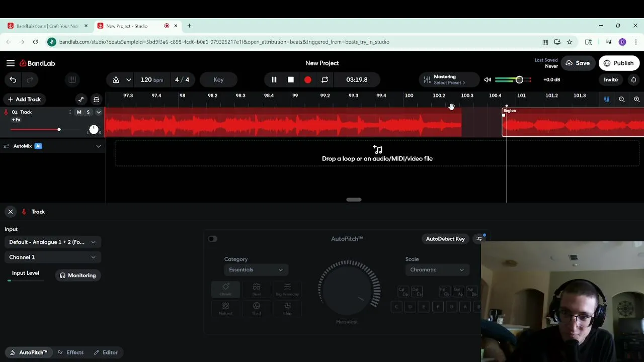Click the Save button
The width and height of the screenshot is (644, 362).
(x=577, y=63)
